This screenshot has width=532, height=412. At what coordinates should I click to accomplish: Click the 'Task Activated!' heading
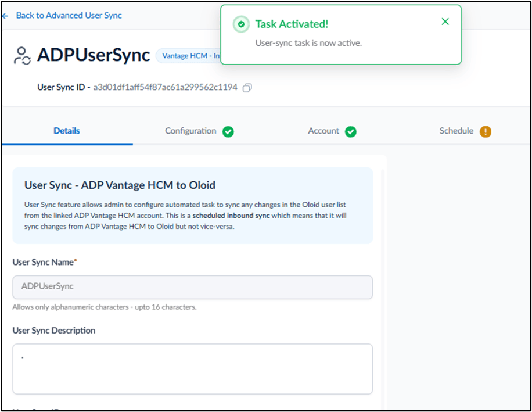click(x=292, y=24)
